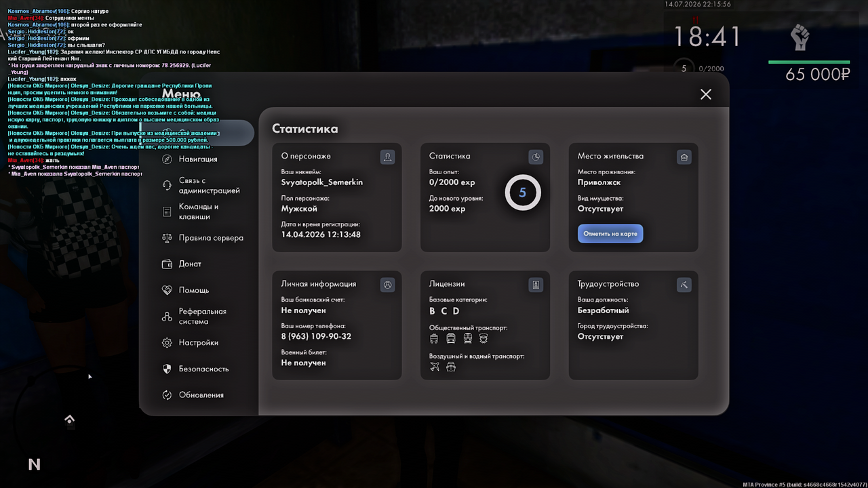
Task: Click registration date 14.04.2026 12:13:48
Action: (x=321, y=235)
